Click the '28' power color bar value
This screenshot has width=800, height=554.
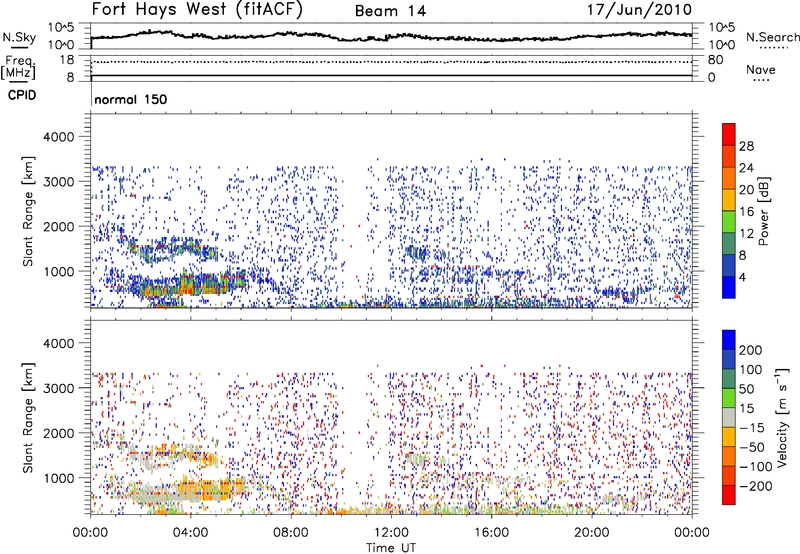(746, 146)
